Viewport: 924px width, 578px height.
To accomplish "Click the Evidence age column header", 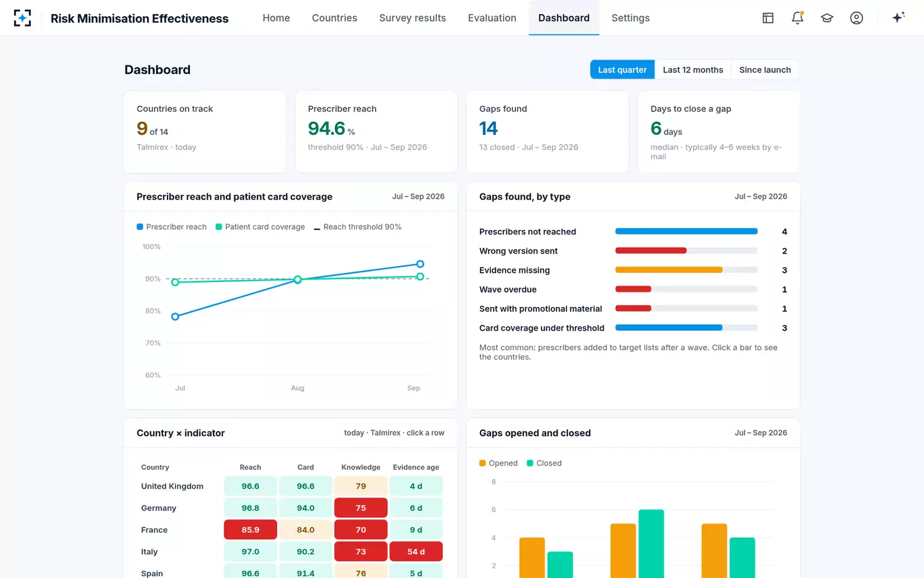I will (416, 467).
